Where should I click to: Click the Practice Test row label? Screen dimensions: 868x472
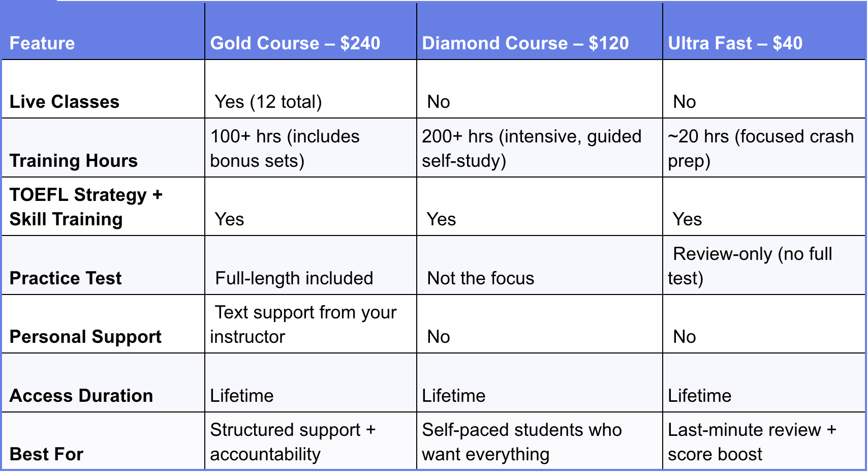tap(66, 278)
